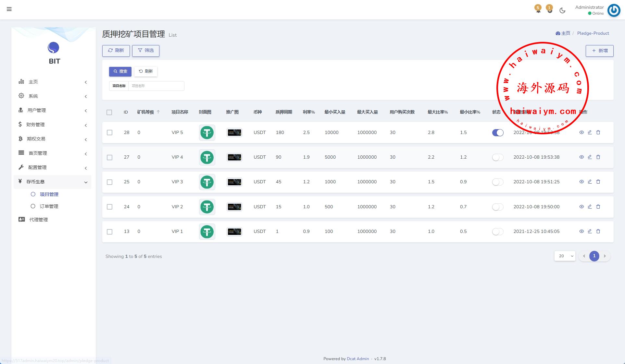
Task: Open VIP 5 封面图 Tether thumbnail
Action: click(x=207, y=132)
